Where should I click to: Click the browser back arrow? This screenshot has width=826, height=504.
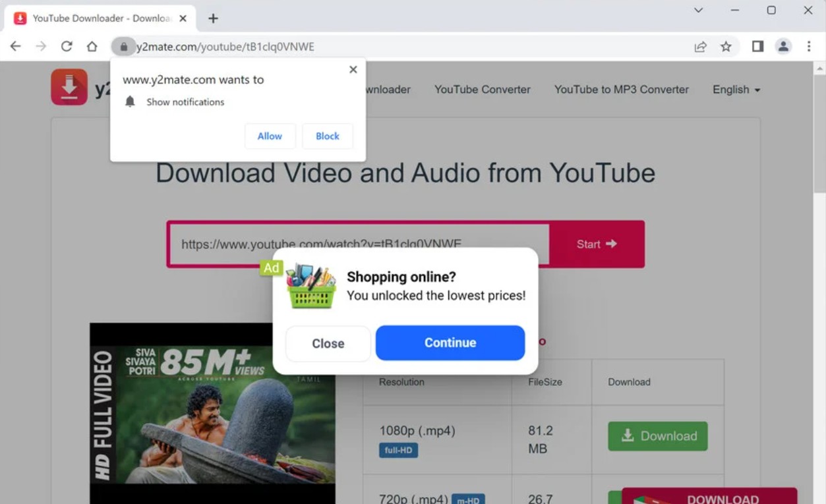pyautogui.click(x=15, y=46)
